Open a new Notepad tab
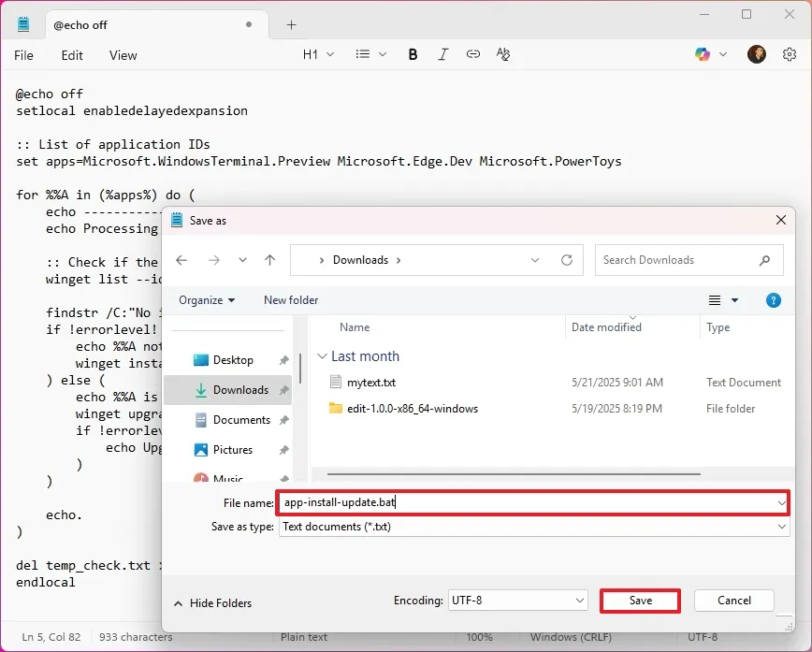The width and height of the screenshot is (812, 652). (x=291, y=25)
